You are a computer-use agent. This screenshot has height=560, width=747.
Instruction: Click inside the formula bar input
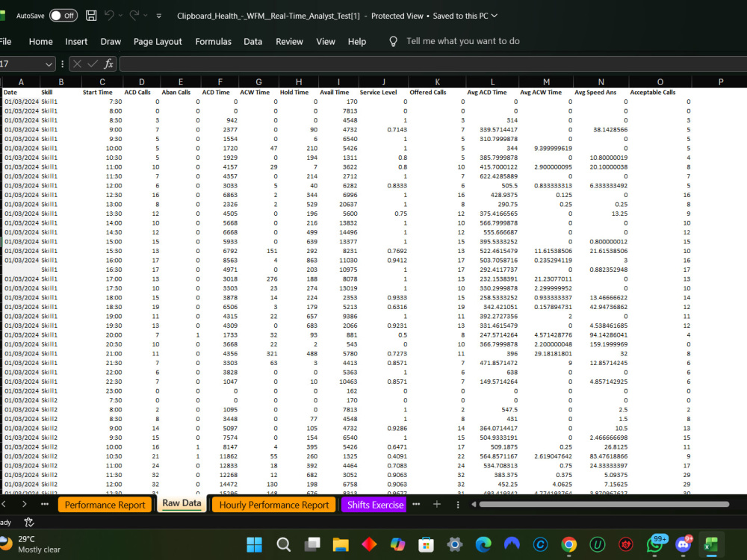click(x=433, y=63)
